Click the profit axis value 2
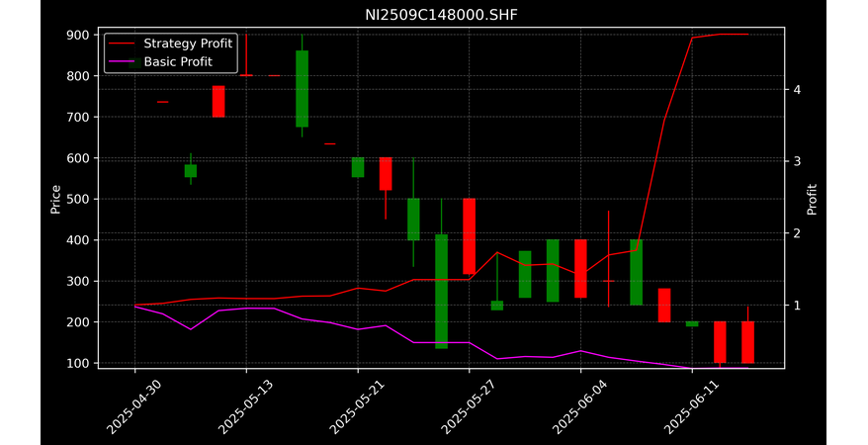This screenshot has width=868, height=445. (x=796, y=233)
